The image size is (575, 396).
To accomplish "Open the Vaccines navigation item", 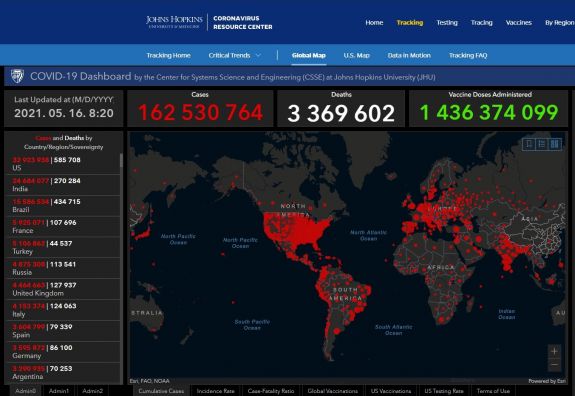I will pyautogui.click(x=519, y=23).
